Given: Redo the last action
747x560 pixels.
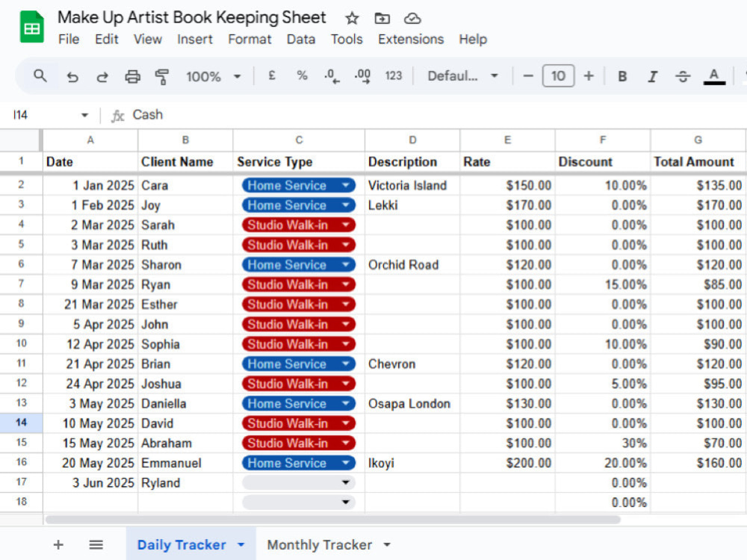Looking at the screenshot, I should point(102,76).
